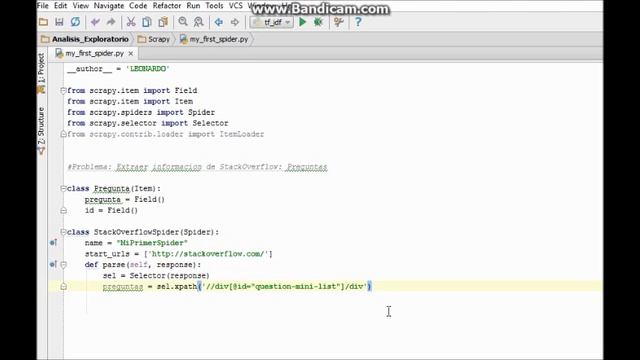Toggle fold marker at preguntas xpath line
The image size is (640, 360).
pyautogui.click(x=63, y=287)
